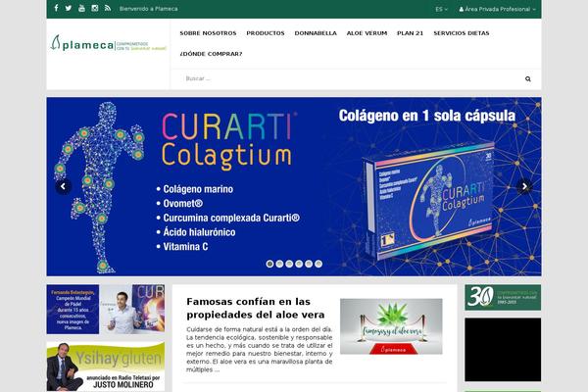Select fifth carousel slide dot
Screen dimensions: 588x392
click(309, 264)
